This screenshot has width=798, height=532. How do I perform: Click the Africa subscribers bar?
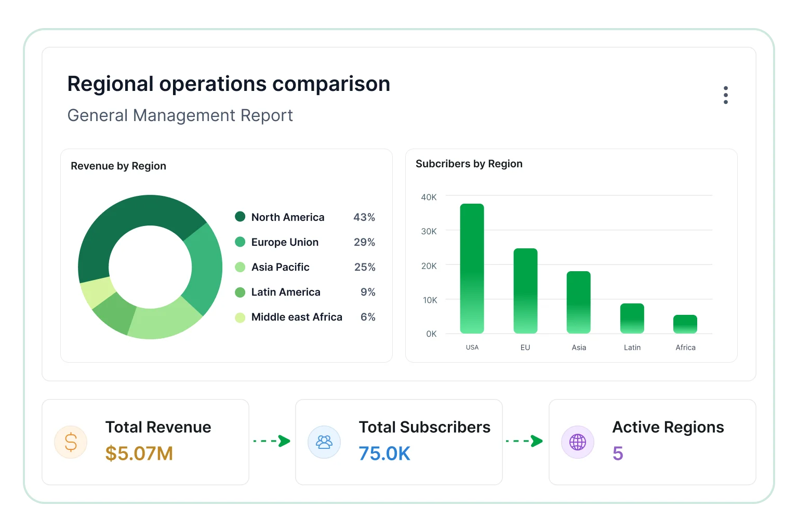click(685, 324)
